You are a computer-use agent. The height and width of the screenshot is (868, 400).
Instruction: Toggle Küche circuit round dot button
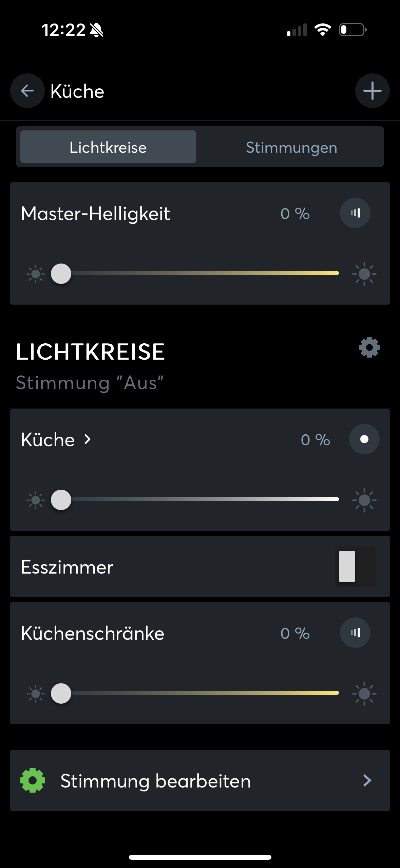pos(364,439)
